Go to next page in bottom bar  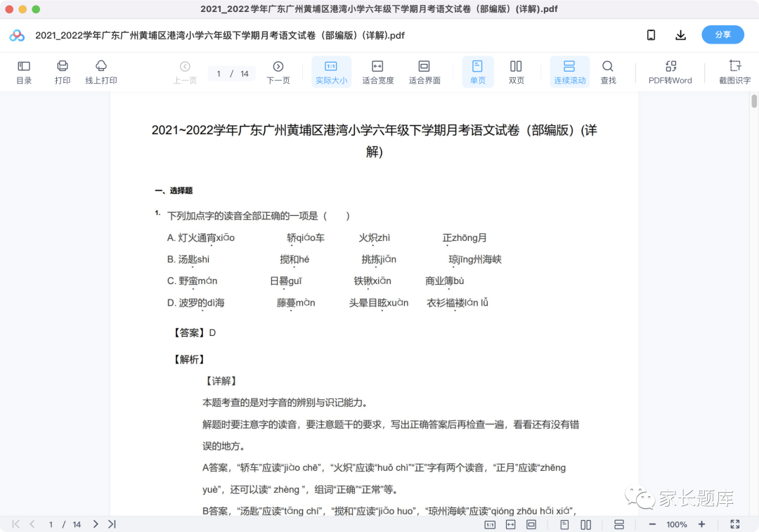click(x=96, y=524)
